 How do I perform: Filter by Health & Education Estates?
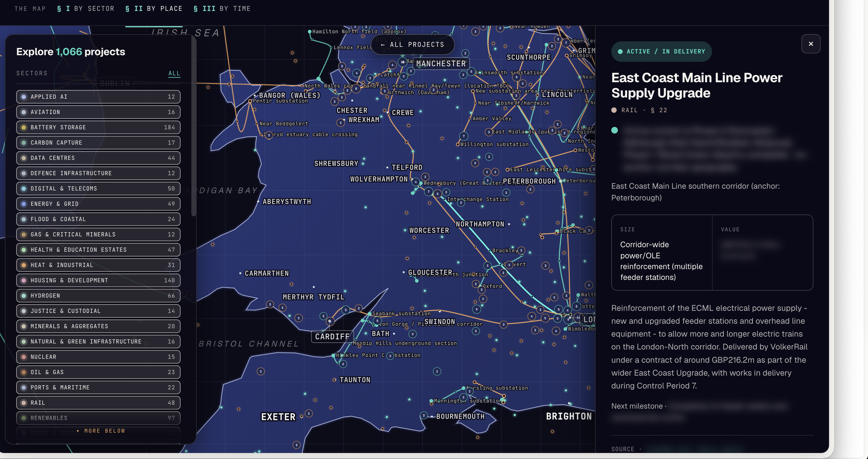pyautogui.click(x=98, y=250)
